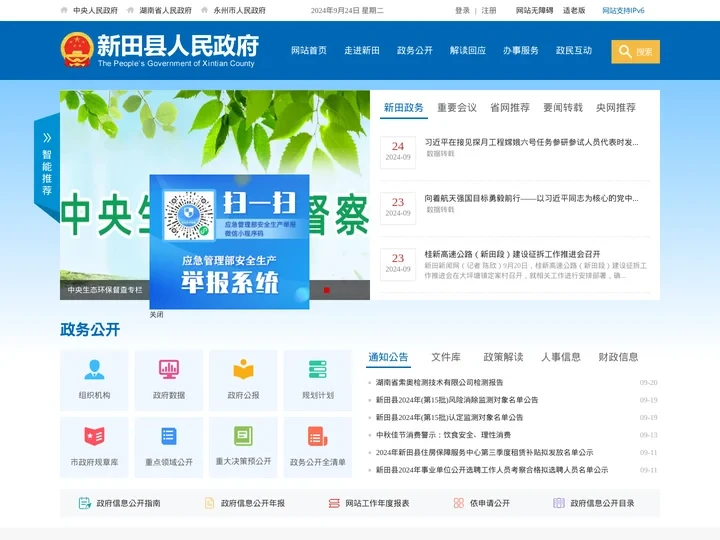The height and width of the screenshot is (540, 720).
Task: Open the 向着航天强国目标勇毅前行 news headline
Action: [x=531, y=198]
